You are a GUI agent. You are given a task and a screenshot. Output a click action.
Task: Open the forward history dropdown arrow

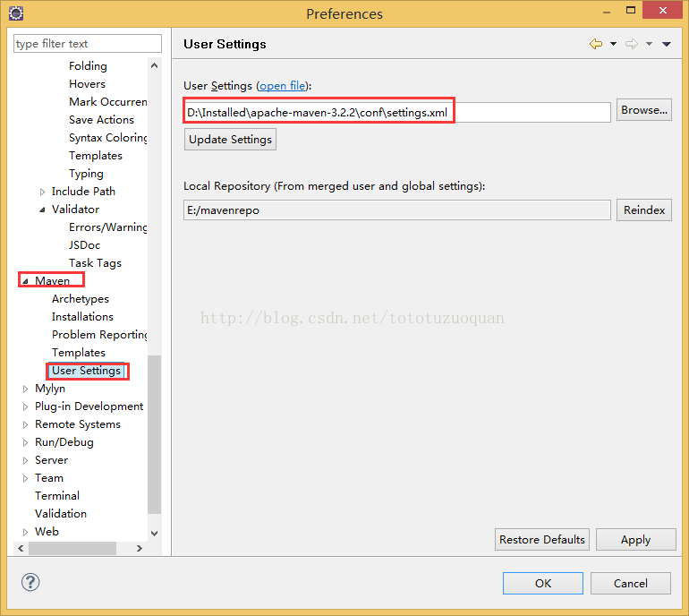point(649,44)
